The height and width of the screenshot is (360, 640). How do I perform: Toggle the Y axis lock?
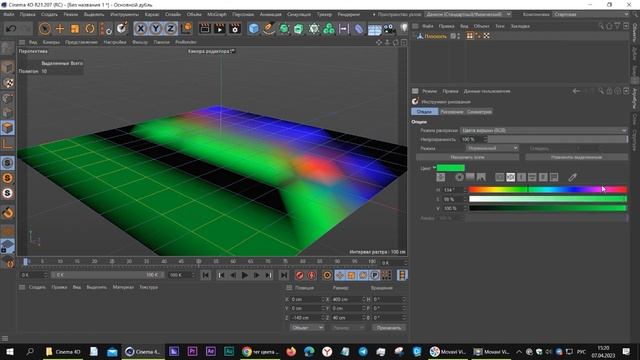pyautogui.click(x=156, y=29)
